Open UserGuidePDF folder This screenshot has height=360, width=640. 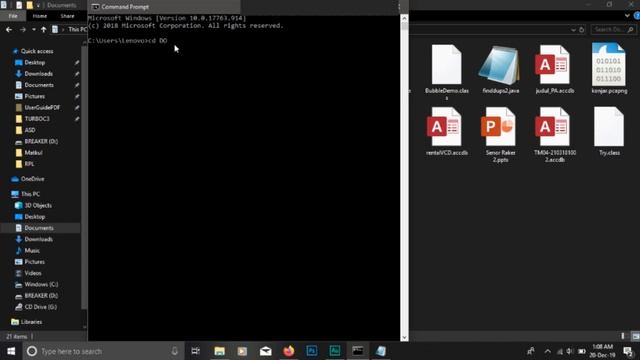coord(42,107)
